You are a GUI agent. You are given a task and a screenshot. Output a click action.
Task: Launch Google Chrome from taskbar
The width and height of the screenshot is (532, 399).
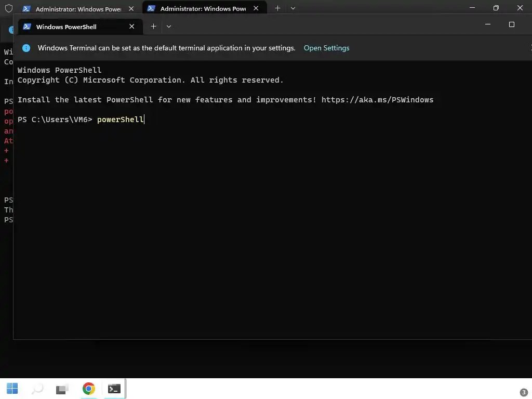[88, 389]
